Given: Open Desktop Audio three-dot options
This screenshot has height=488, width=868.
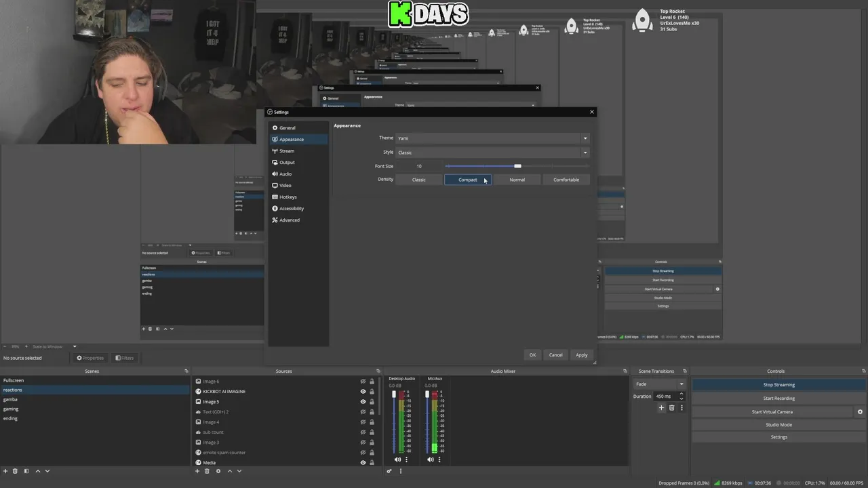Looking at the screenshot, I should (406, 460).
